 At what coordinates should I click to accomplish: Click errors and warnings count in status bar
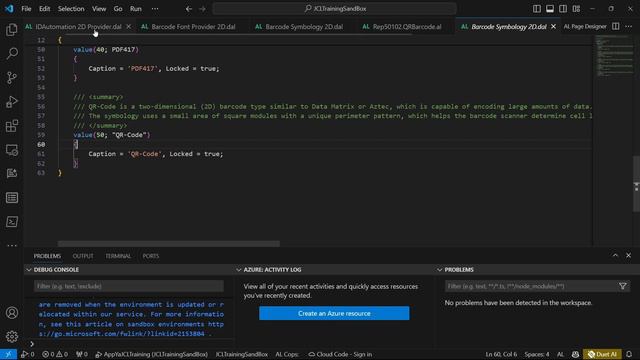(55, 354)
